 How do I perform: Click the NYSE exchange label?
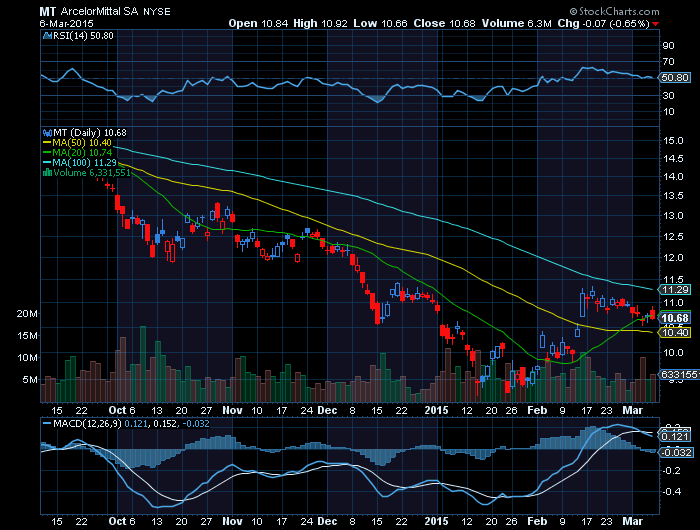click(157, 12)
